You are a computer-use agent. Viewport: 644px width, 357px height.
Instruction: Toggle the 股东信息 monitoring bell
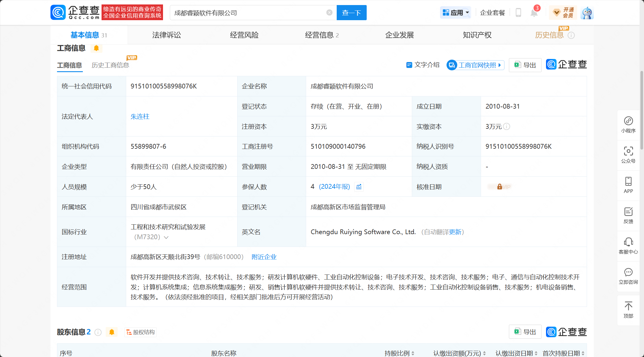coord(112,332)
